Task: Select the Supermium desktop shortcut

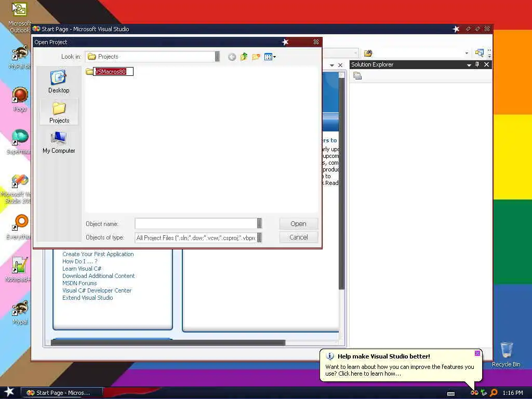Action: 19,142
